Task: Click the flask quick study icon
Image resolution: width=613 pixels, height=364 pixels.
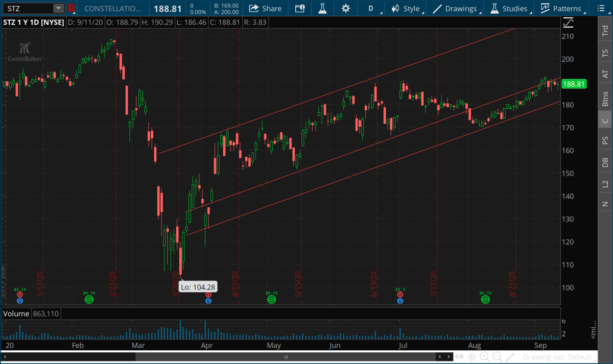Action: click(322, 9)
